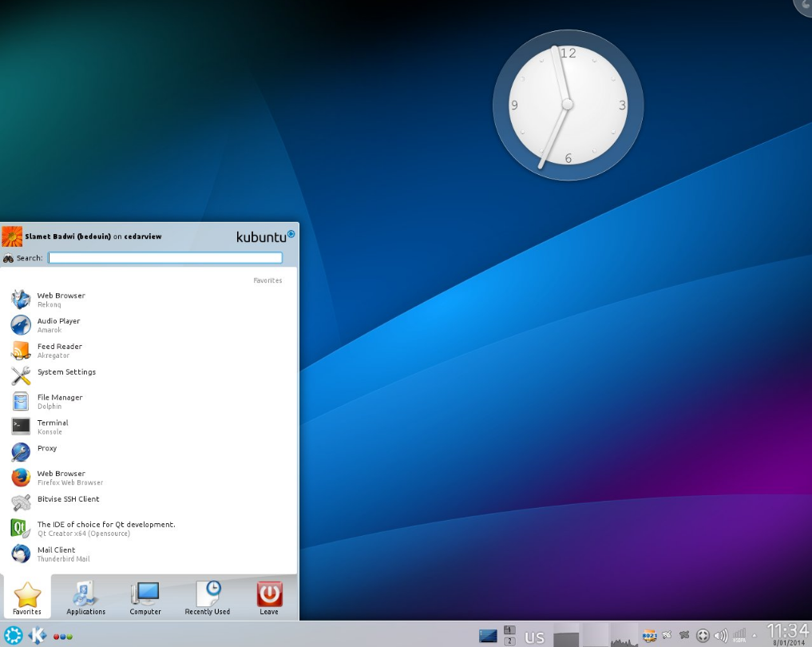Start Bitvise SSH Client
The width and height of the screenshot is (812, 647).
point(149,502)
